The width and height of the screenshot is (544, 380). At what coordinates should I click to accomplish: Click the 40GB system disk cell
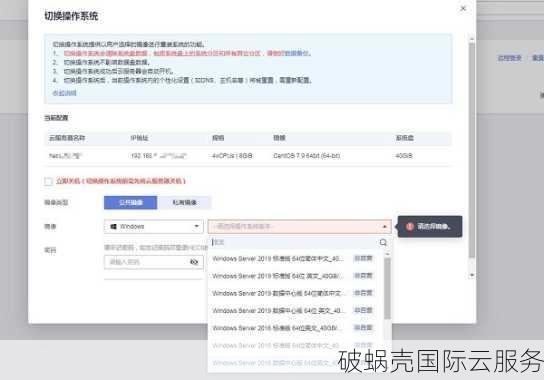pyautogui.click(x=404, y=156)
